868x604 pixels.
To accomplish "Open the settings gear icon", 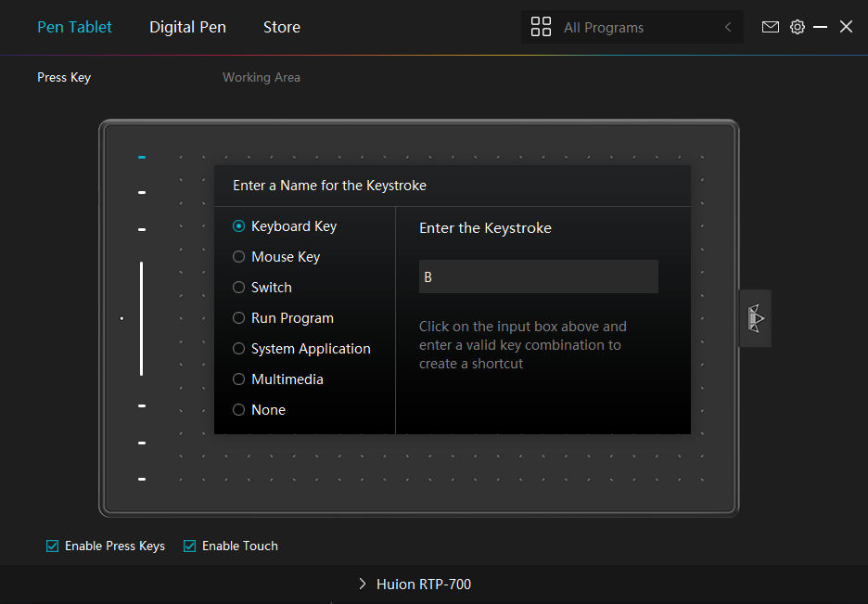I will (x=797, y=27).
